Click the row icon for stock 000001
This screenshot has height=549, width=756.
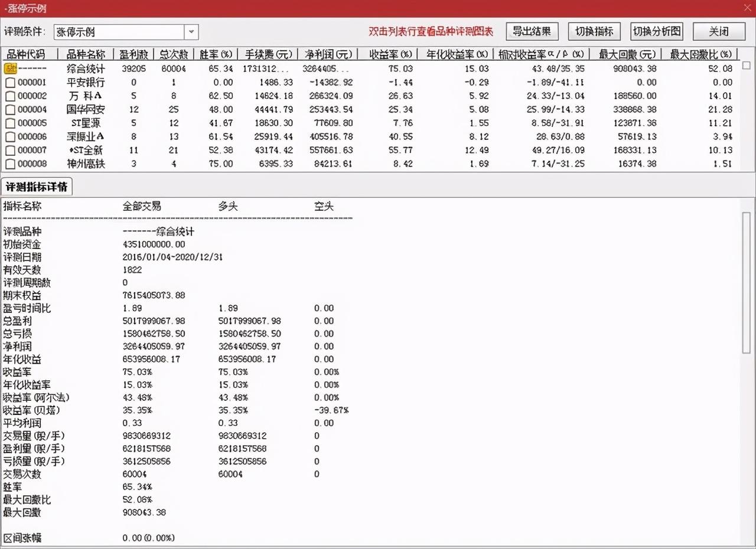coord(10,83)
